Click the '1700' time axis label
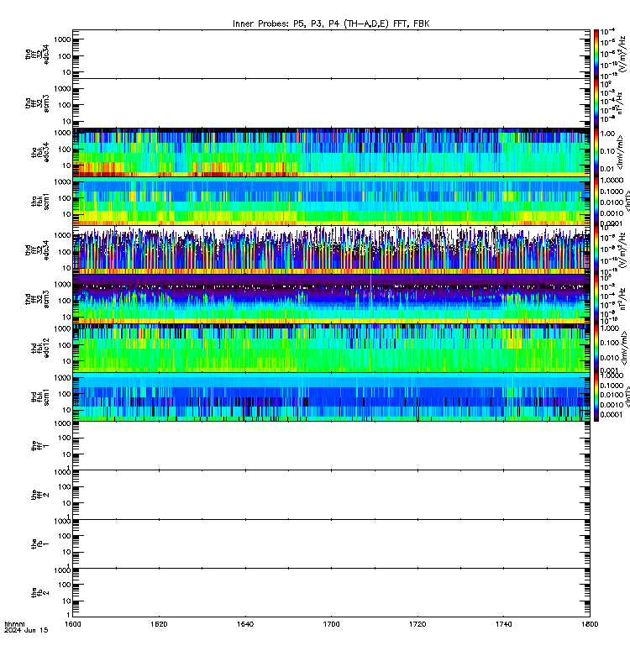Screen dimensions: 630x672 tap(331, 624)
